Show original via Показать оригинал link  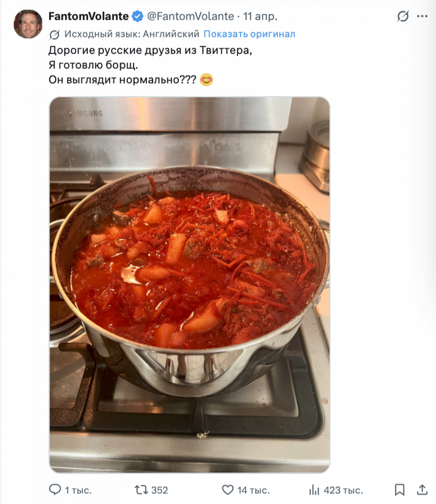tap(249, 34)
